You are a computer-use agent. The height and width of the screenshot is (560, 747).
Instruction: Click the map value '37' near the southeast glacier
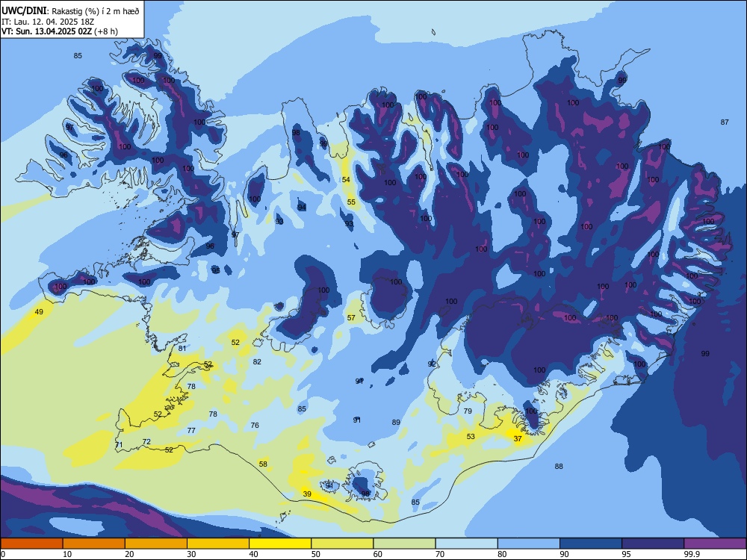click(518, 438)
